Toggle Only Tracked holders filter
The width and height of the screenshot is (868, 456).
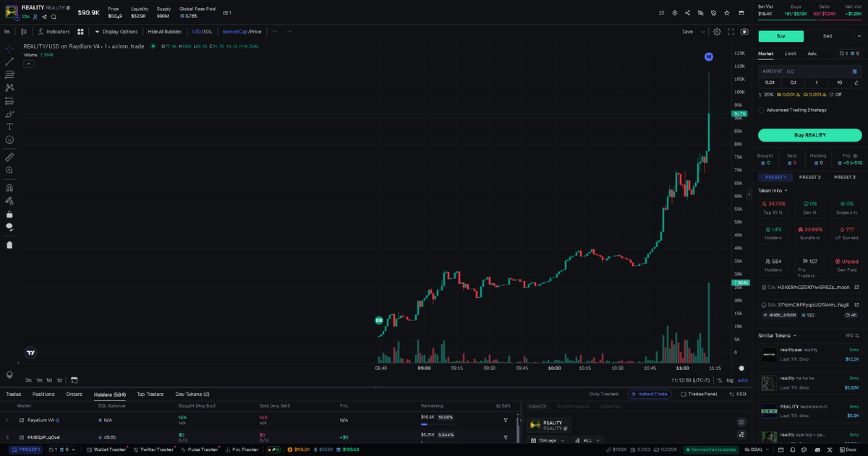[604, 394]
